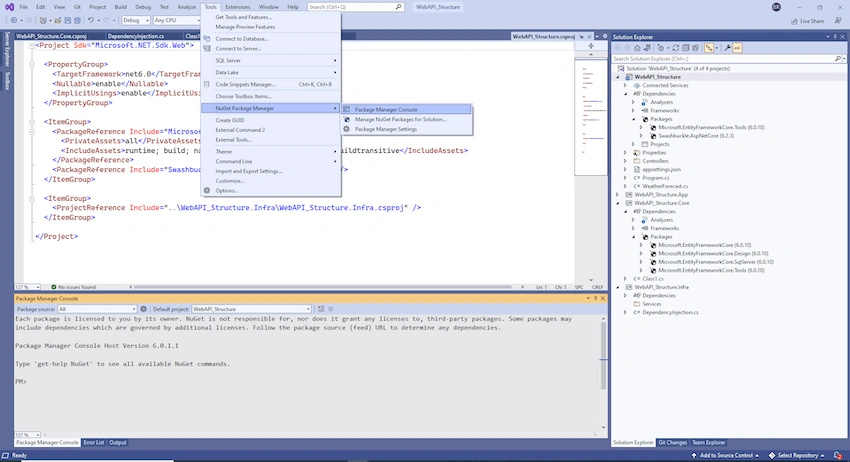Open the Extensions menu
This screenshot has height=462, width=850.
click(x=237, y=7)
